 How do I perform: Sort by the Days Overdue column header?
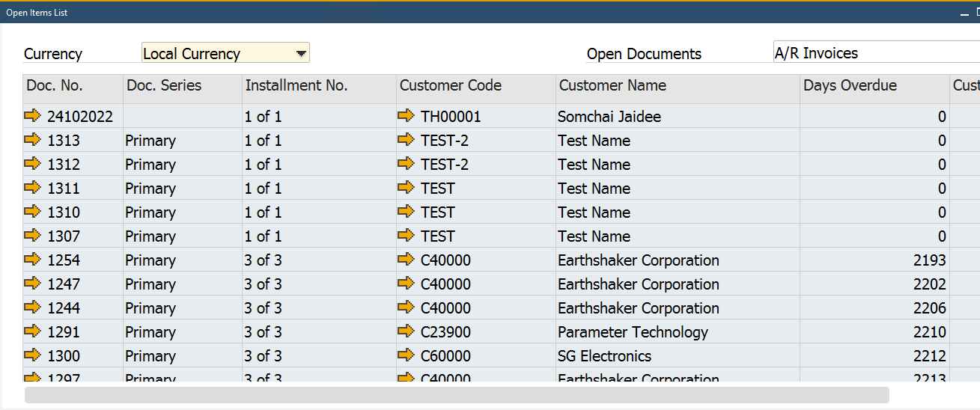pyautogui.click(x=874, y=86)
